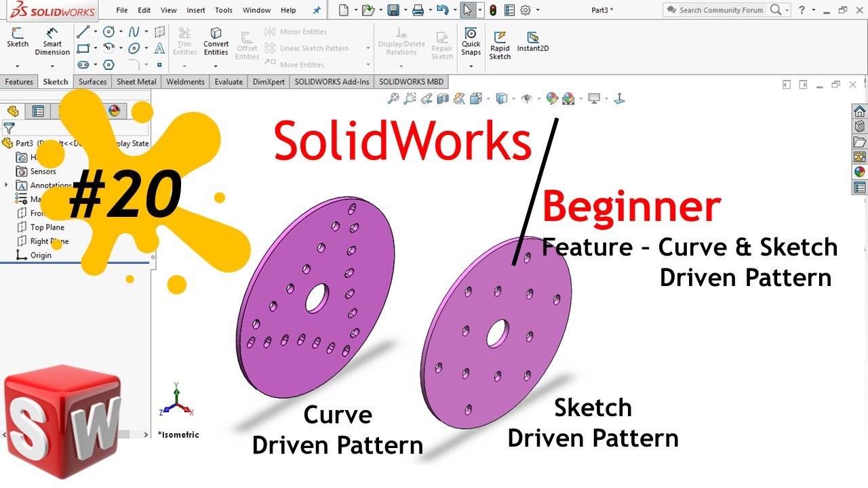Open the Line tool flyout arrow
Viewport: 868px width, 488px height.
pyautogui.click(x=95, y=32)
